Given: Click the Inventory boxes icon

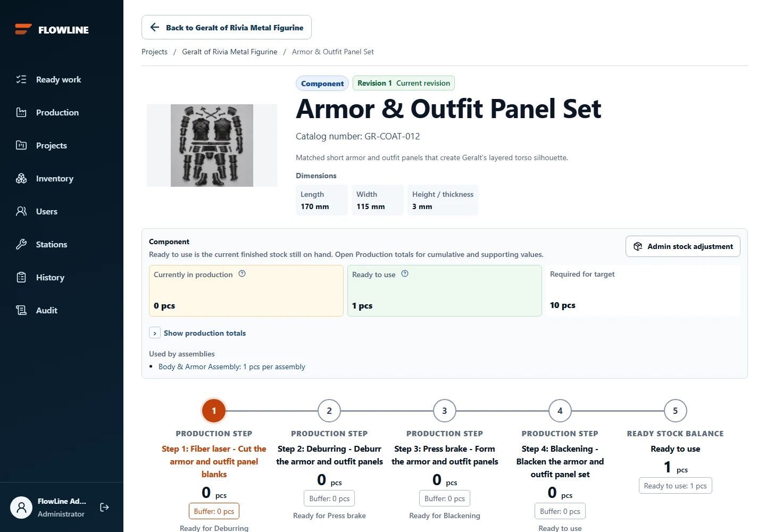Looking at the screenshot, I should point(21,178).
